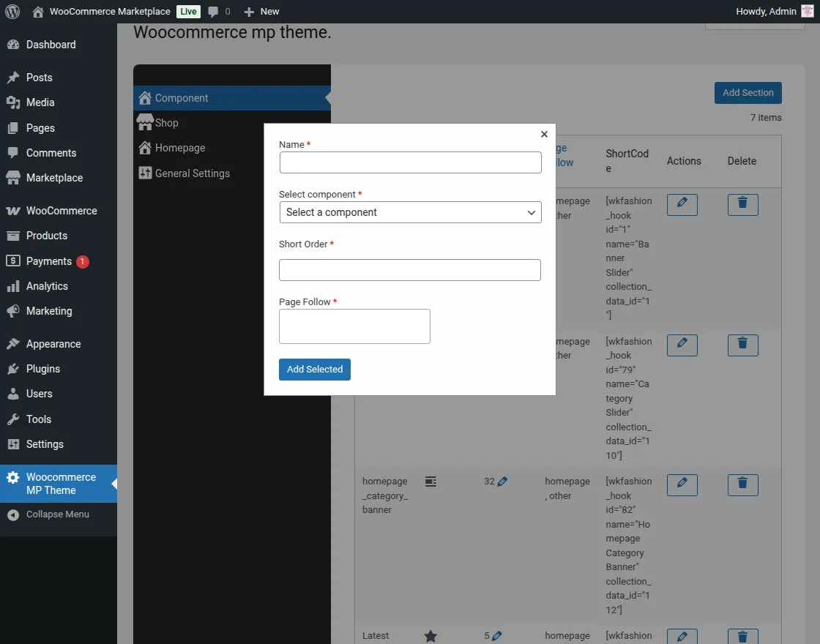Expand the Select a component dropdown

411,212
